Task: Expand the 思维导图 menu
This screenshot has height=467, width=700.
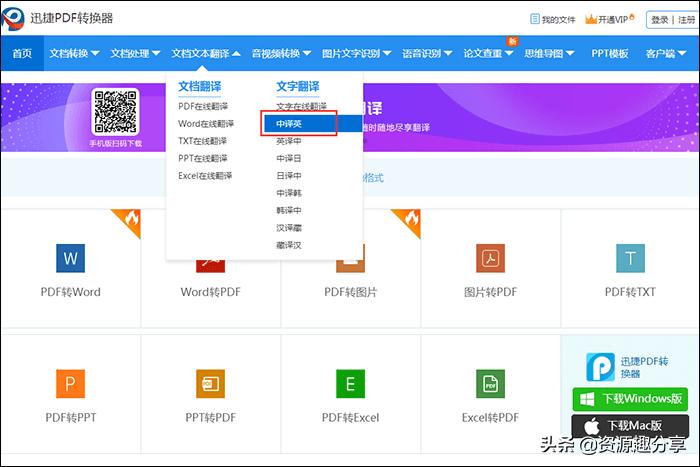Action: point(550,54)
